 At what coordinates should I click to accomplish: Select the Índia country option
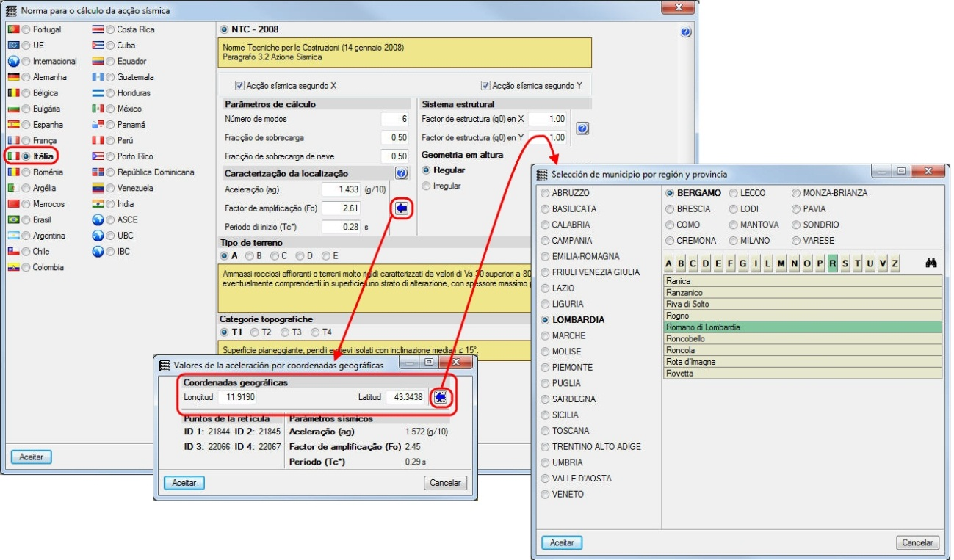click(x=111, y=204)
